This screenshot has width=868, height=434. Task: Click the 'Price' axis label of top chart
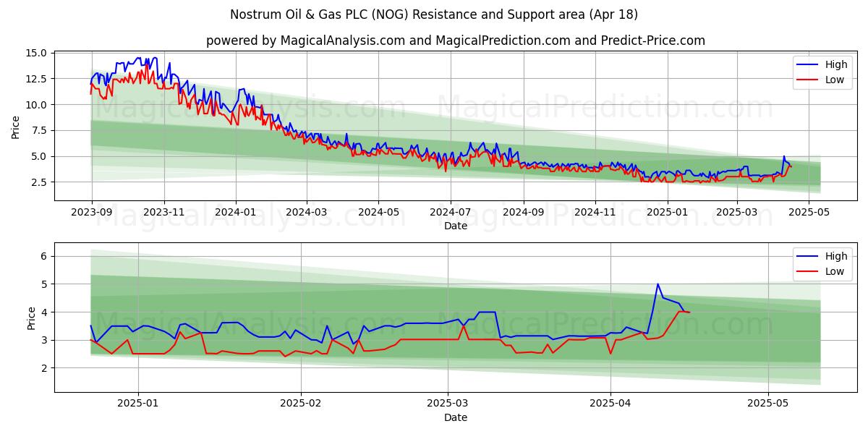click(x=16, y=127)
